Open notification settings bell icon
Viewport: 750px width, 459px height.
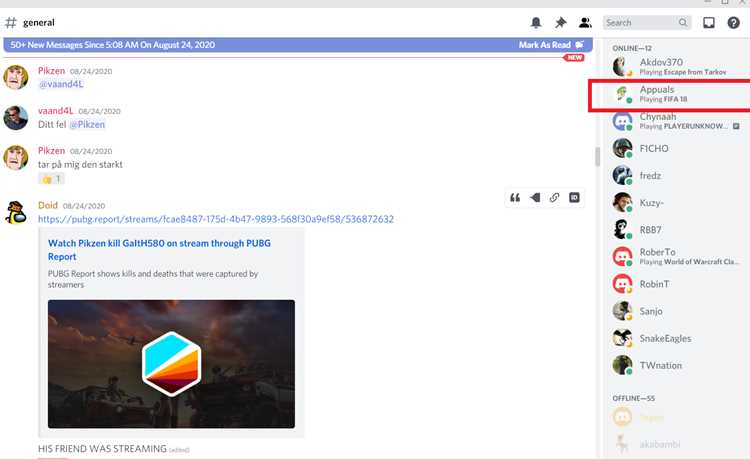536,22
